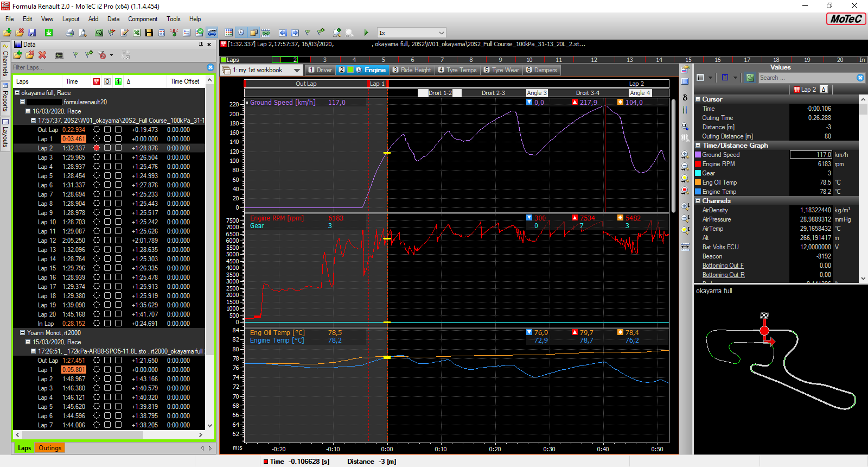Click the clock time-mode toolbar icon
868x467 pixels.
click(241, 33)
